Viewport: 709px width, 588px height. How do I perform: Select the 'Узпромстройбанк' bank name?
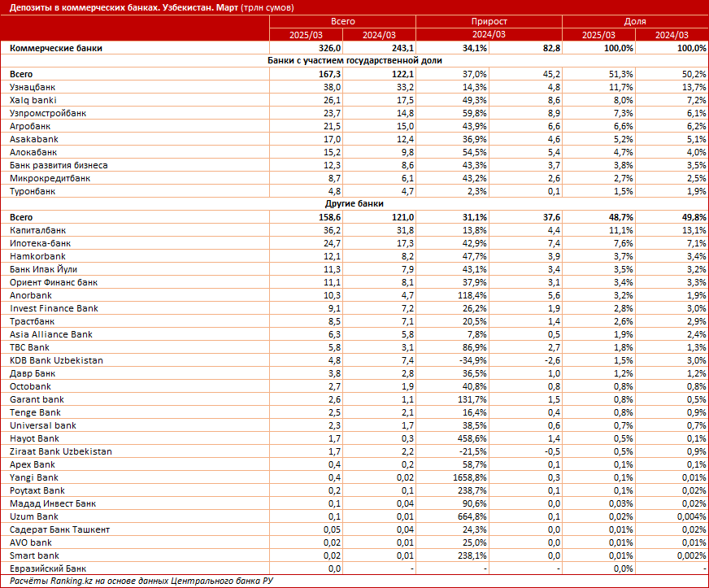pyautogui.click(x=48, y=113)
